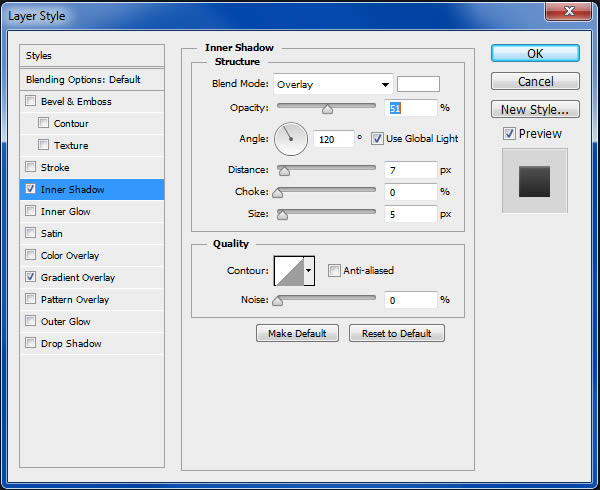Click the Opacity value field

click(411, 108)
